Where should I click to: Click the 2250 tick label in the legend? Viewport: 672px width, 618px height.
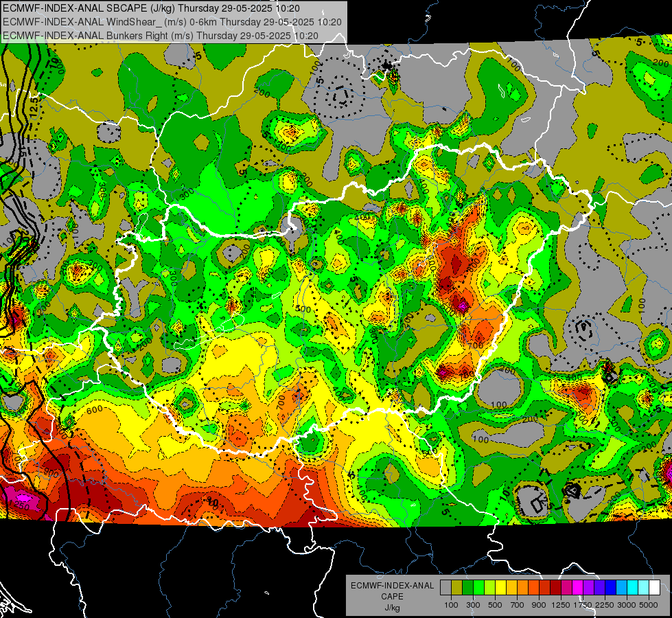pos(605,605)
